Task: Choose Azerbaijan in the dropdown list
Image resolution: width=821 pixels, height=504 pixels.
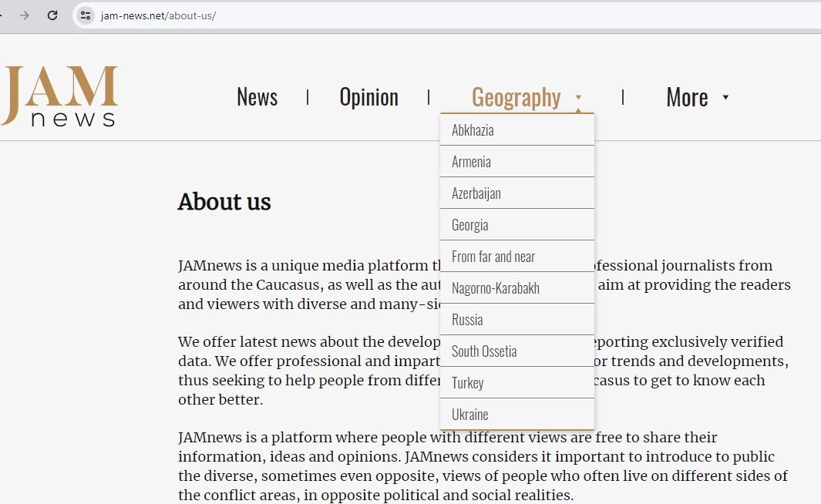Action: (x=476, y=193)
